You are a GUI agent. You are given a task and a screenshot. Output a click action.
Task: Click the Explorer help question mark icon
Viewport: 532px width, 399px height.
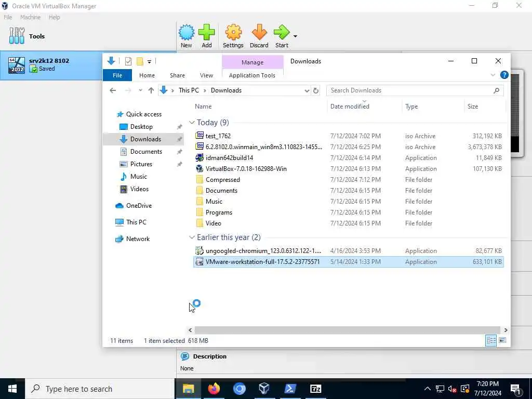[504, 75]
